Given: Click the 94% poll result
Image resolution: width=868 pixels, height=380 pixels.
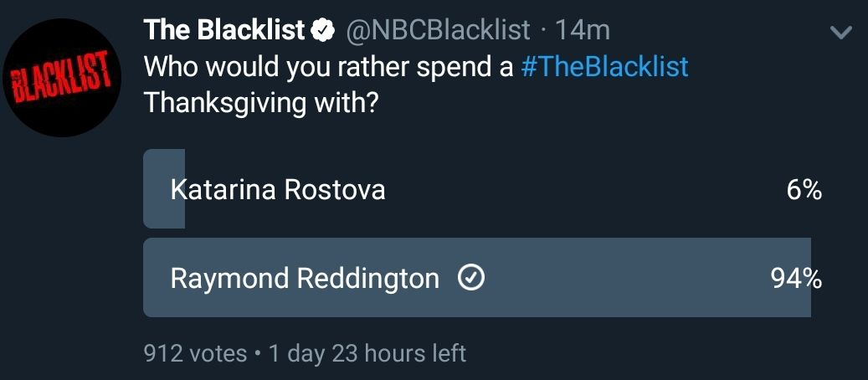Looking at the screenshot, I should point(796,279).
